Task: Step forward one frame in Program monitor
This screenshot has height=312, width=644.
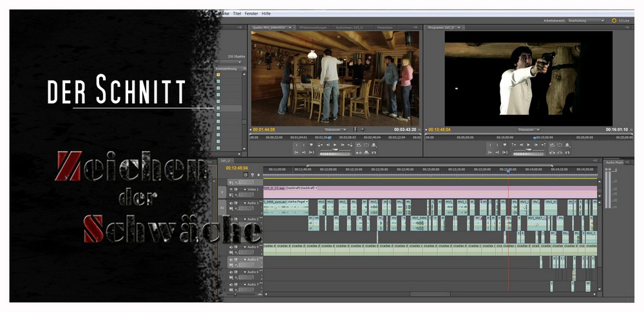Action: [x=536, y=146]
